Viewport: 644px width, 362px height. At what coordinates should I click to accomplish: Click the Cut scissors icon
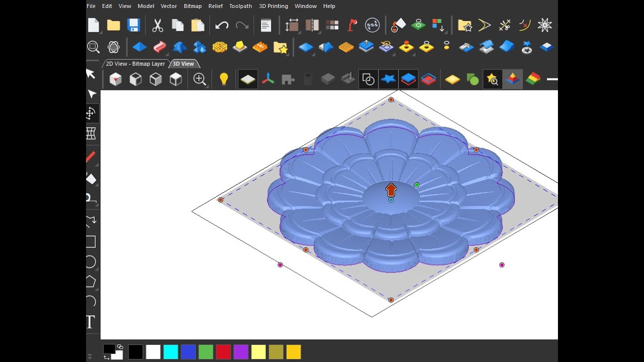tap(157, 25)
